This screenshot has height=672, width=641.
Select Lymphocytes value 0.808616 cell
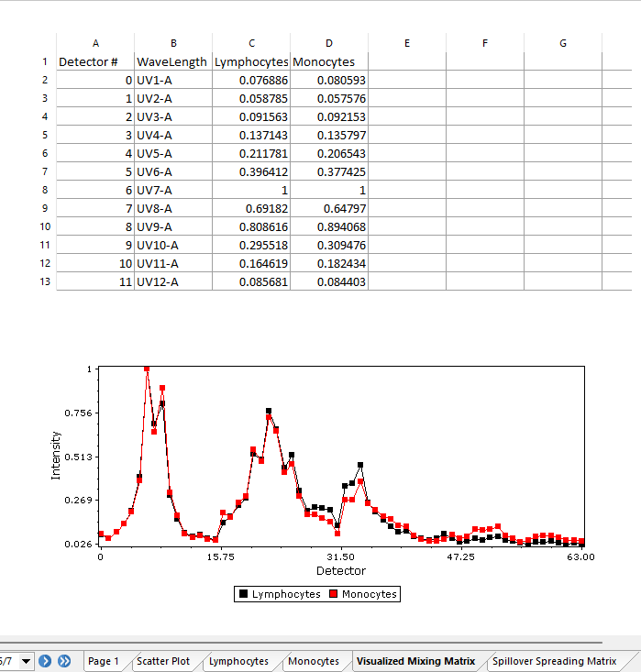tap(251, 226)
